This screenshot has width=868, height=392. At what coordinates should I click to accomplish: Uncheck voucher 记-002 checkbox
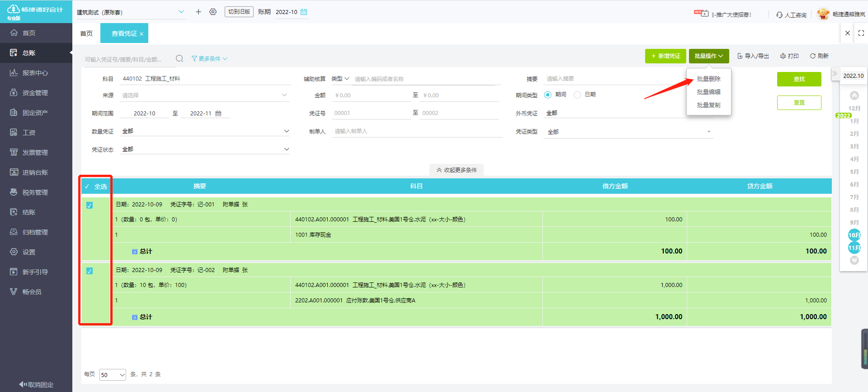pyautogui.click(x=90, y=271)
